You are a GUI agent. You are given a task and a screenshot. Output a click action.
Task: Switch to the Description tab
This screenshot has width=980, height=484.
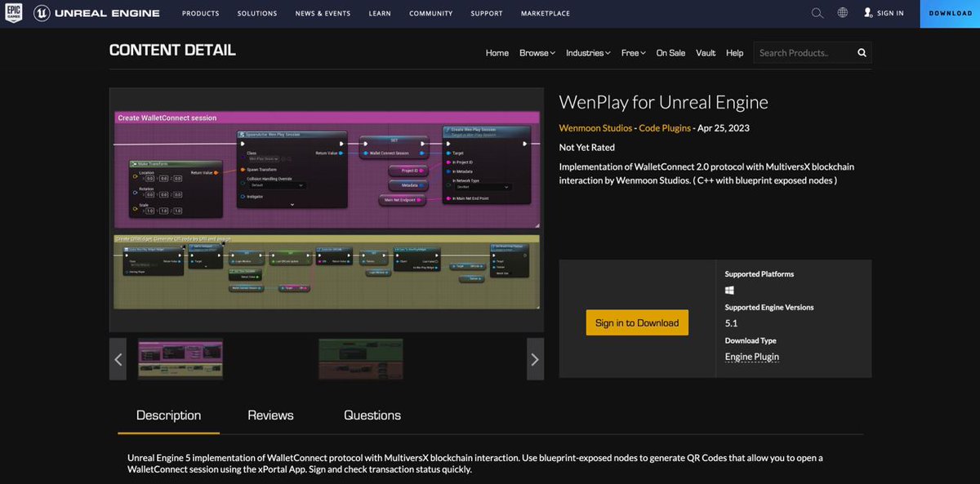click(x=168, y=415)
